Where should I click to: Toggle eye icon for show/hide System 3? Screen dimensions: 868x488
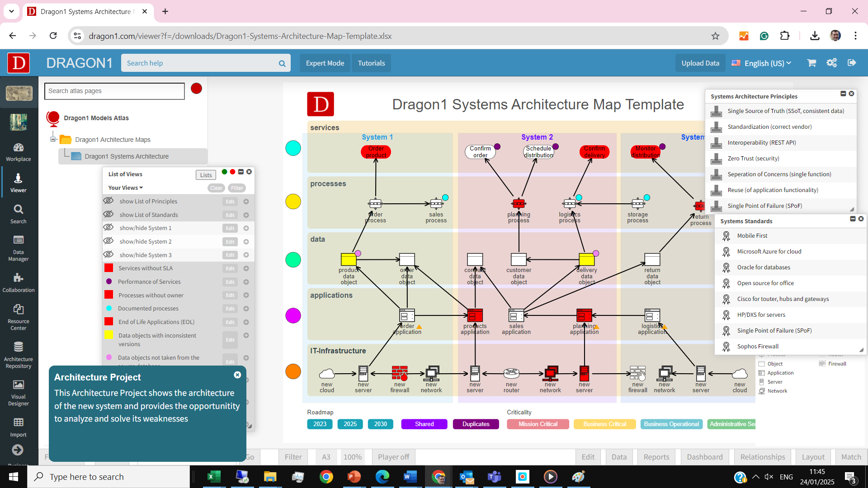tap(108, 254)
